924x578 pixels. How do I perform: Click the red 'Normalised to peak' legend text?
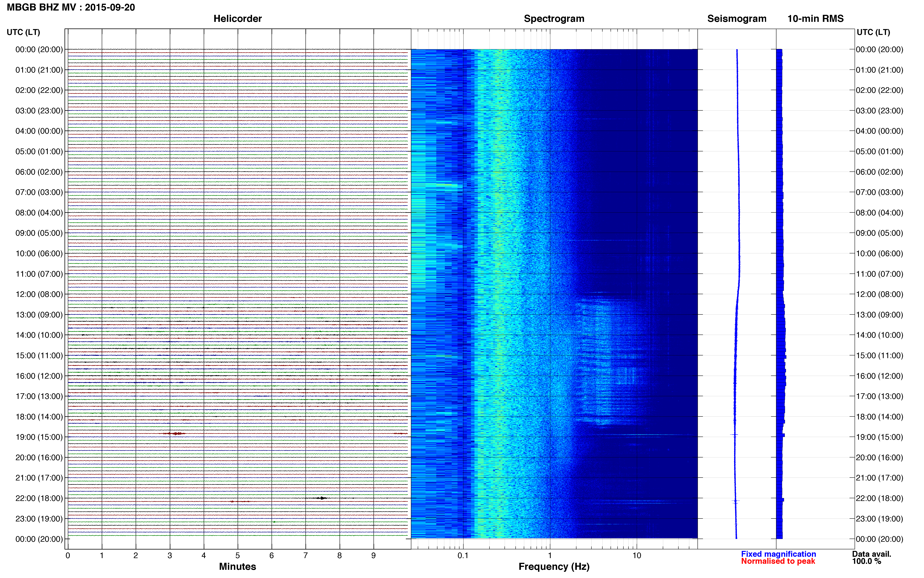[x=778, y=561]
